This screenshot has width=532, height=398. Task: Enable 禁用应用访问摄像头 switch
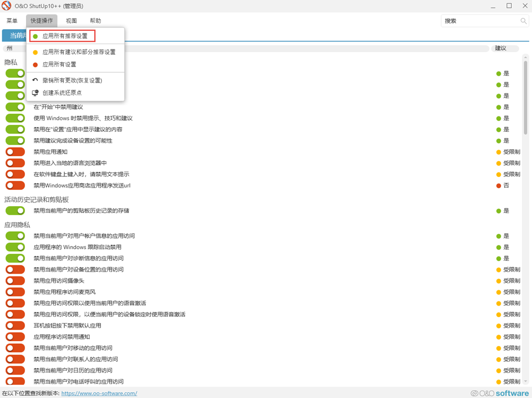coord(15,281)
